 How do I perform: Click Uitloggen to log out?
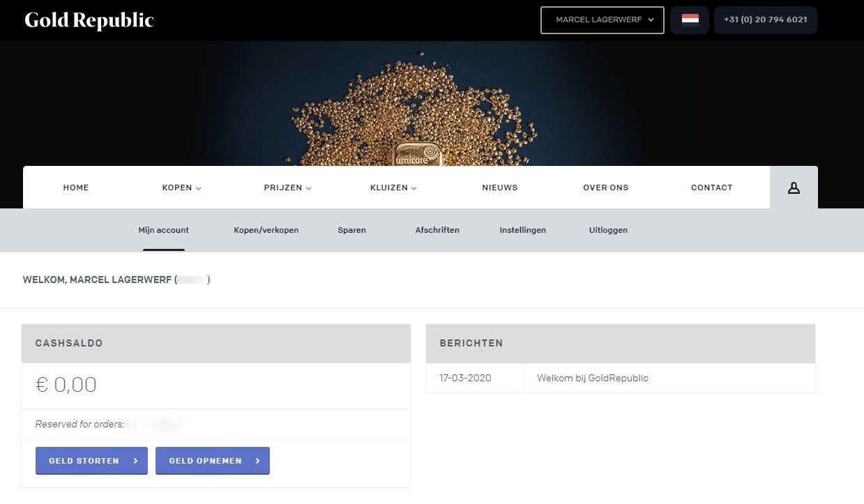[608, 230]
